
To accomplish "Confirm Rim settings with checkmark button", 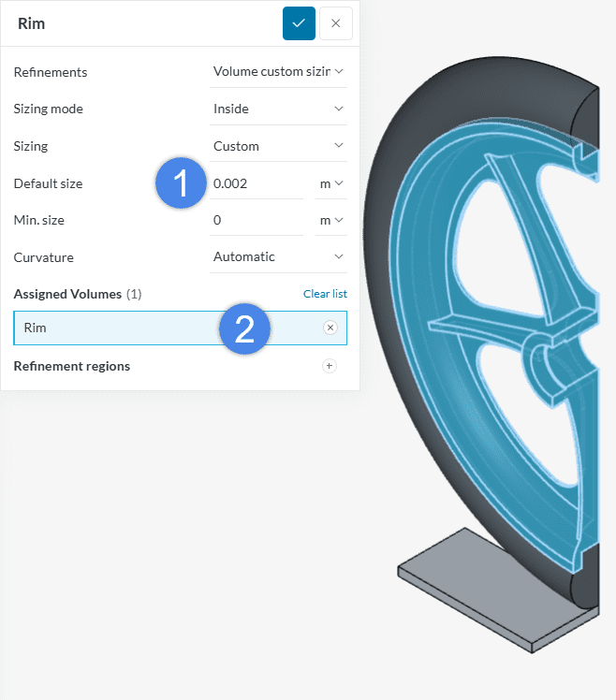I will [299, 23].
